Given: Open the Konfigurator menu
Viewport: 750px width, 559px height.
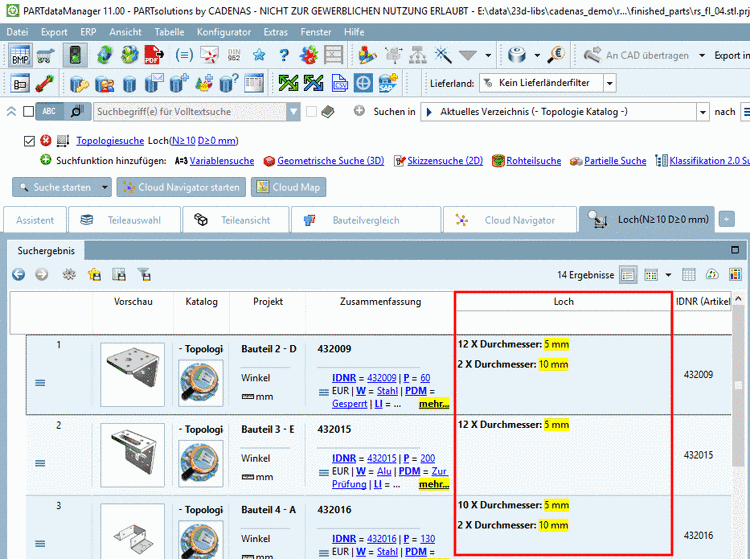Looking at the screenshot, I should pyautogui.click(x=223, y=32).
